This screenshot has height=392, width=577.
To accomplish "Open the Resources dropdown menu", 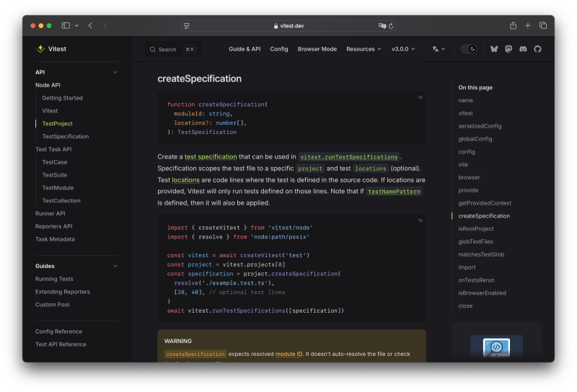I will click(x=364, y=49).
